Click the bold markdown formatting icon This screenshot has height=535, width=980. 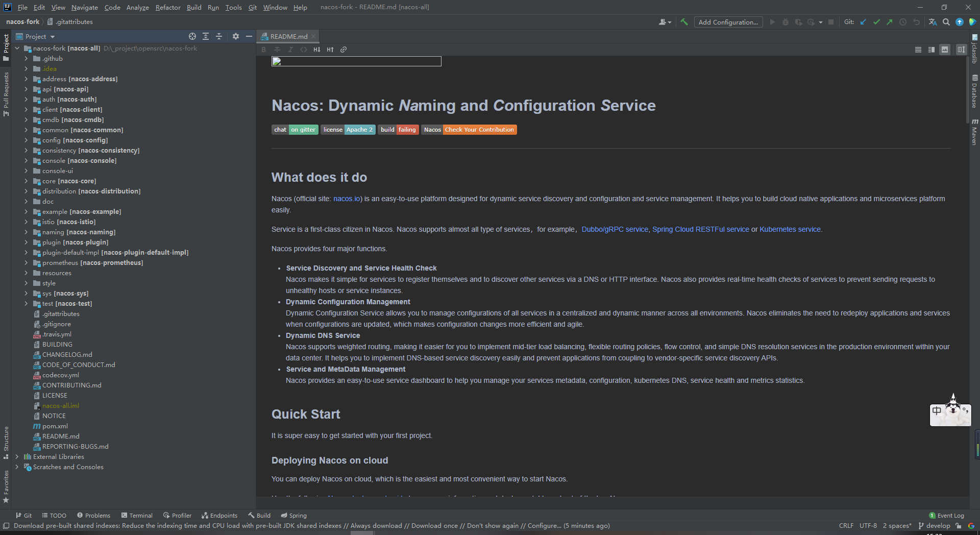[x=264, y=50]
